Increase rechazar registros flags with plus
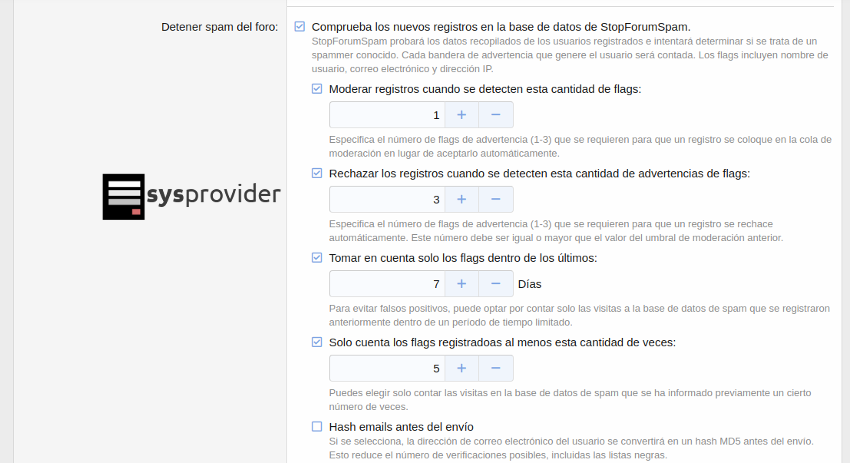This screenshot has height=463, width=850. [x=461, y=199]
